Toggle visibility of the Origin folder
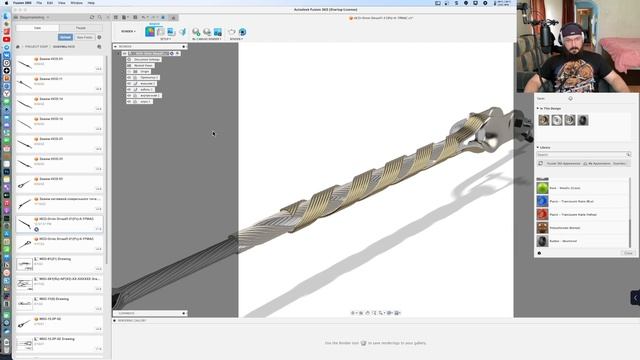This screenshot has height=360, width=640. click(x=129, y=71)
